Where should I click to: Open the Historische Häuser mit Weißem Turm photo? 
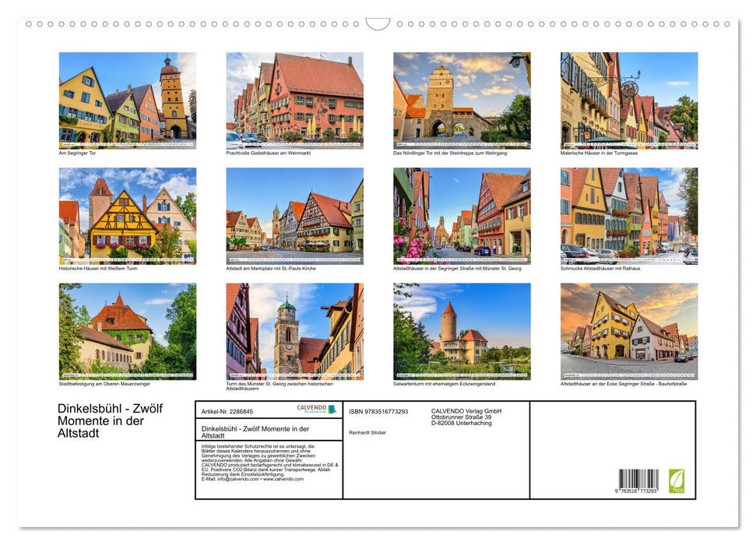tap(127, 216)
